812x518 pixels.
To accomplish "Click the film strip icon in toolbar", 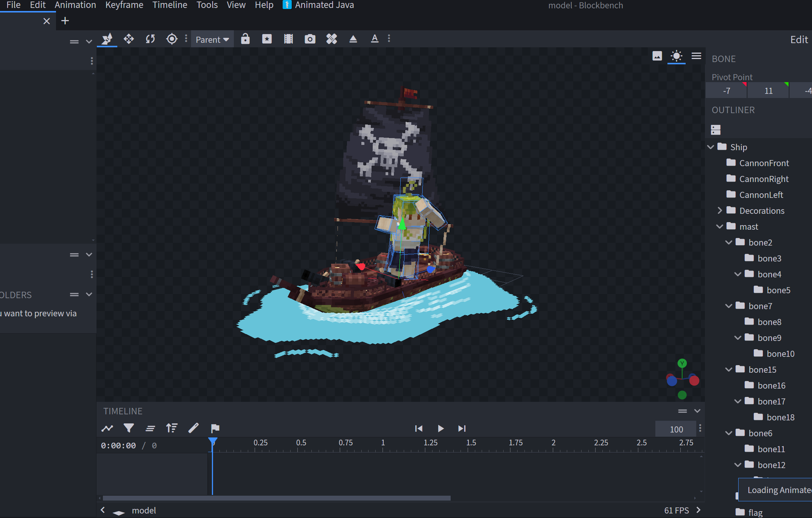I will point(288,39).
